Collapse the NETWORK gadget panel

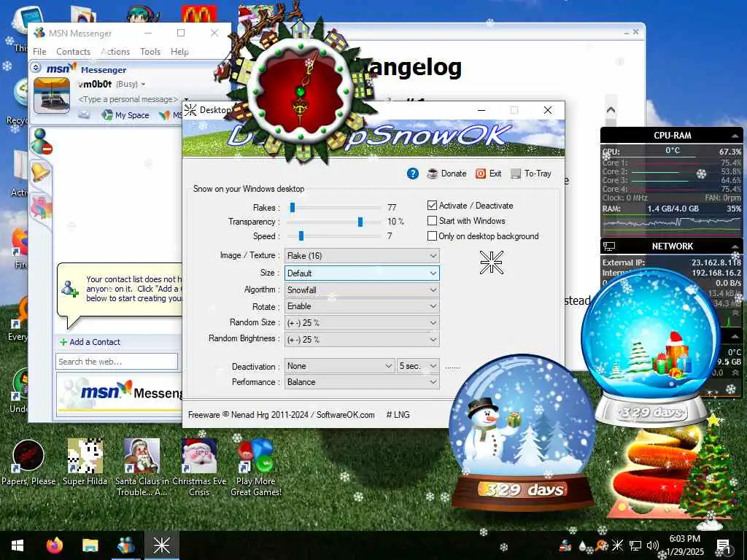734,246
